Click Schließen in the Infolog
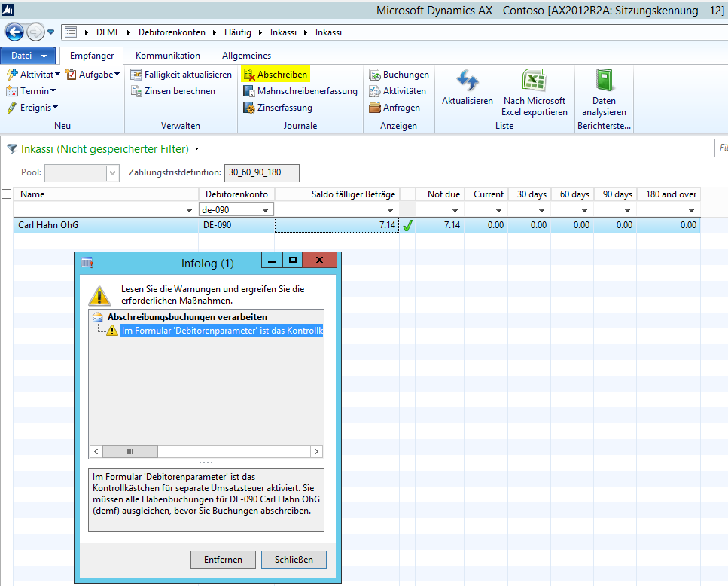This screenshot has height=586, width=728. 293,560
